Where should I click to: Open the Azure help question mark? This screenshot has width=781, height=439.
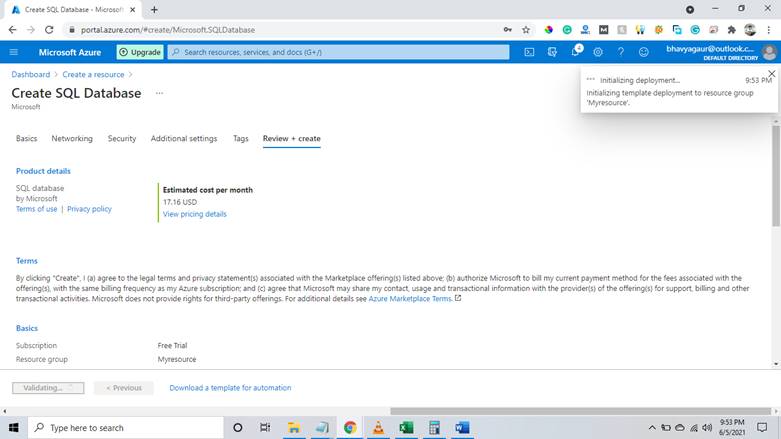(x=621, y=52)
